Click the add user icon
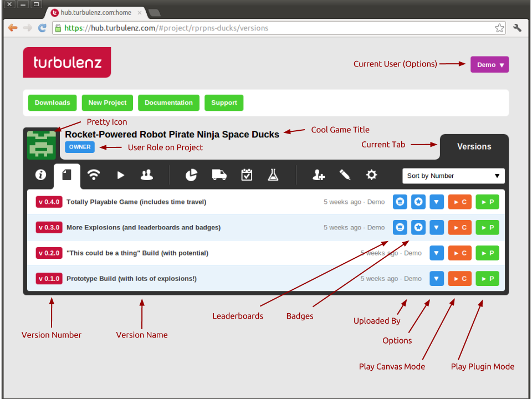Screen dimensions: 532x399 click(x=319, y=175)
